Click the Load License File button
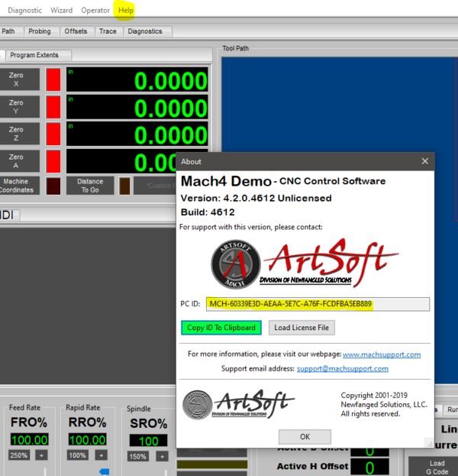The image size is (458, 476). pyautogui.click(x=303, y=328)
